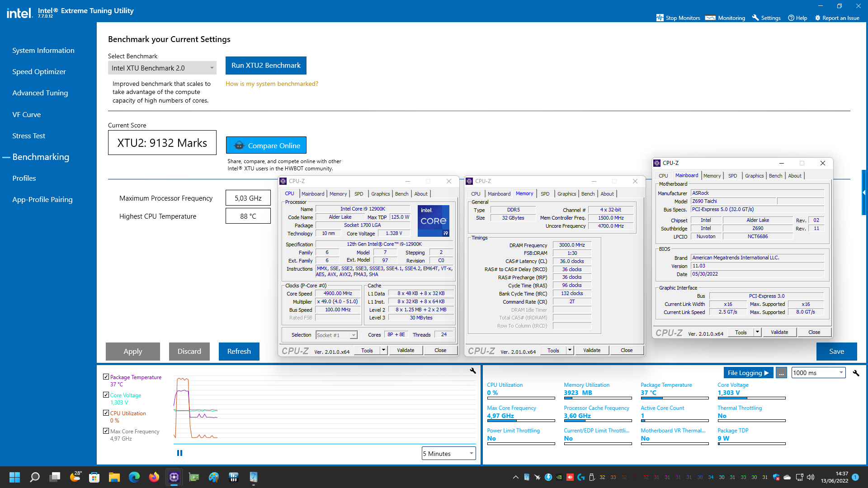The height and width of the screenshot is (488, 868).
Task: Open Socket #1 selection dropdown in CPU-Z
Action: click(x=336, y=335)
